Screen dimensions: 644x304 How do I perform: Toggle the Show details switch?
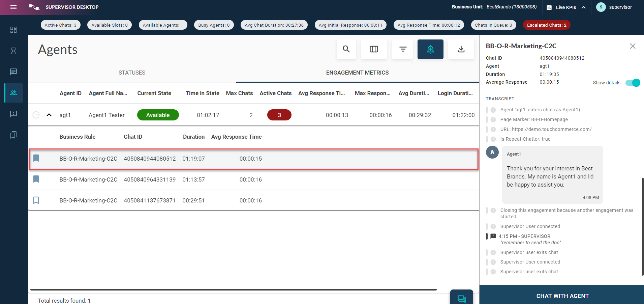click(x=632, y=83)
